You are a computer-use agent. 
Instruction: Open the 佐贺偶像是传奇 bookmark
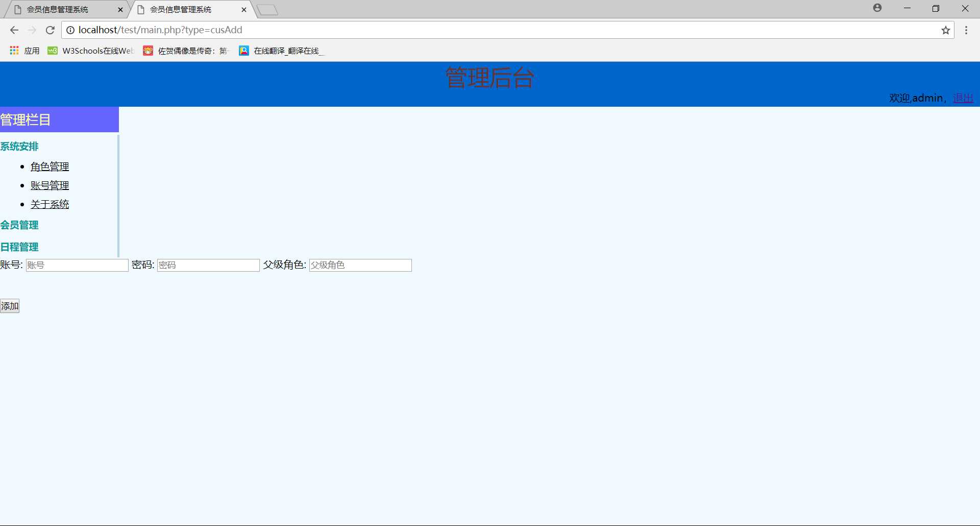186,51
